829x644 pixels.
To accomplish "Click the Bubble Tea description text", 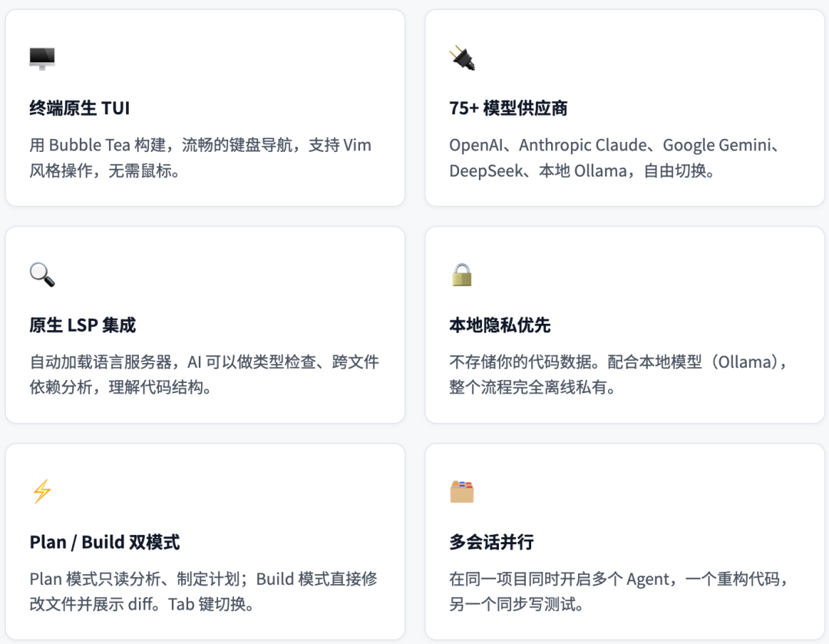I will pos(200,146).
